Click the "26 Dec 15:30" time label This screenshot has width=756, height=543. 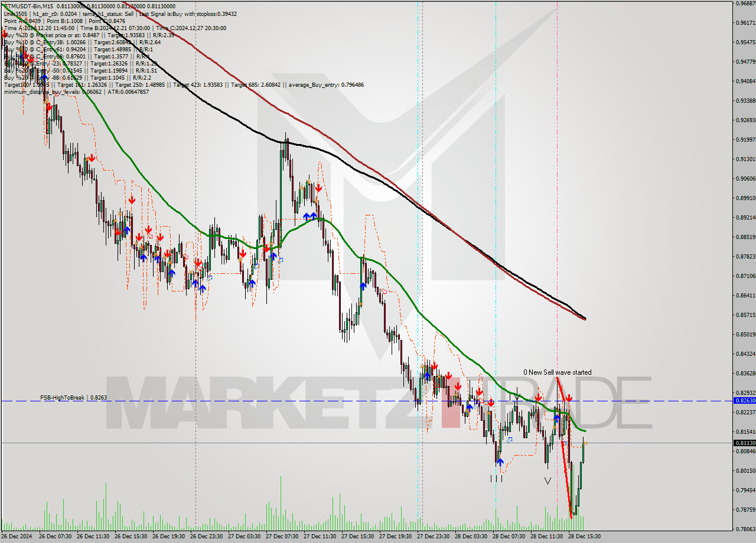[131, 537]
